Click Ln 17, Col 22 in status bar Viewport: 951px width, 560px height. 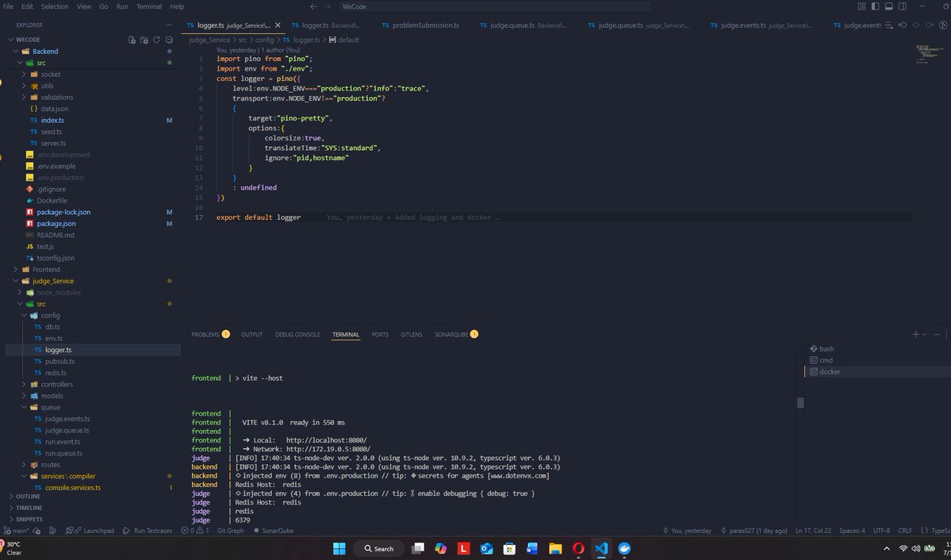pyautogui.click(x=814, y=531)
